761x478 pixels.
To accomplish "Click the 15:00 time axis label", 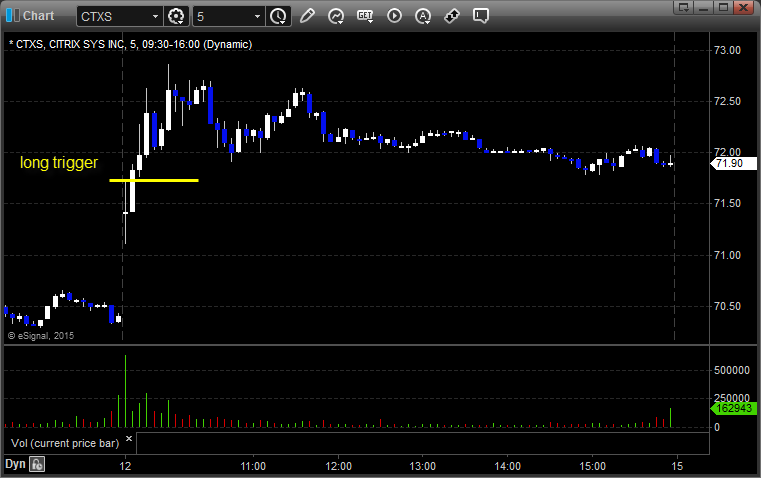I will point(592,466).
